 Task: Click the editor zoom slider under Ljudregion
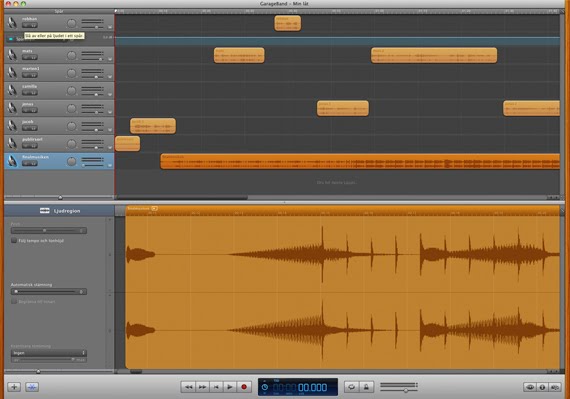58,371
